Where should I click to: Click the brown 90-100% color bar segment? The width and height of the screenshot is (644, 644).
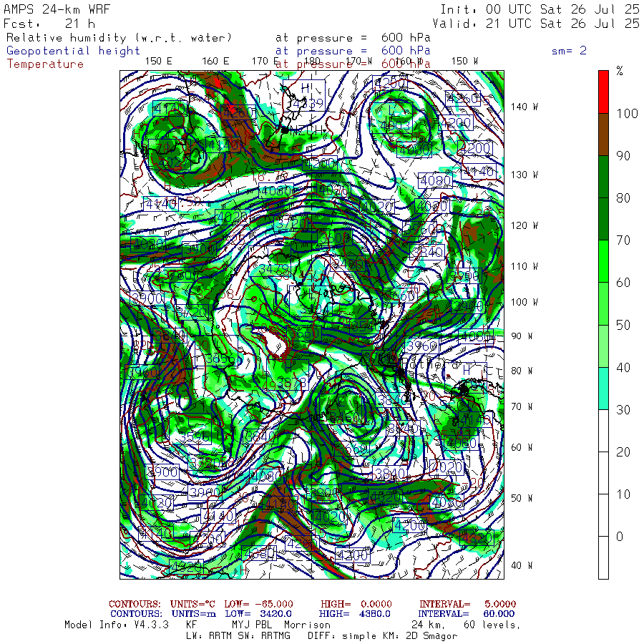tap(603, 135)
